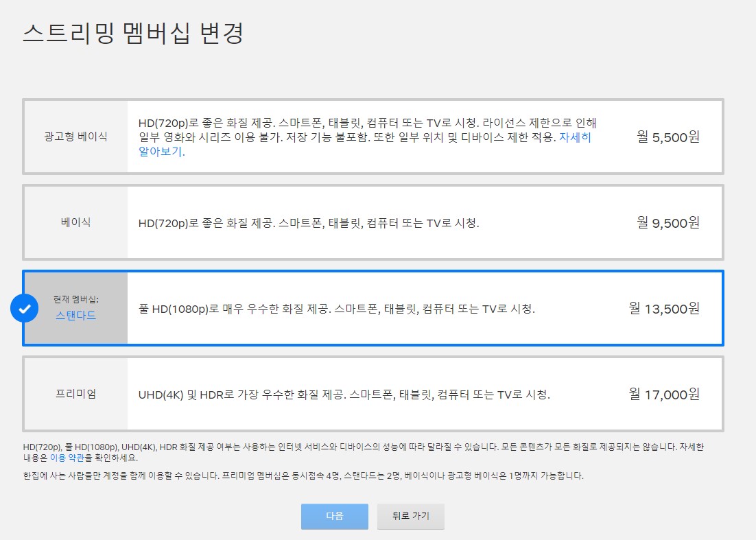Image resolution: width=756 pixels, height=540 pixels.
Task: Select the 광고형 베이식 plan row
Action: [377, 136]
